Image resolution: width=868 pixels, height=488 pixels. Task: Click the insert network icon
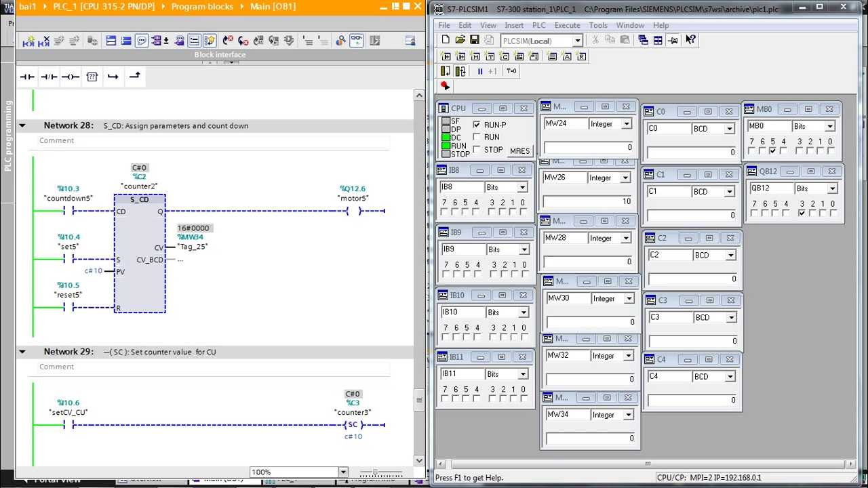[x=28, y=41]
